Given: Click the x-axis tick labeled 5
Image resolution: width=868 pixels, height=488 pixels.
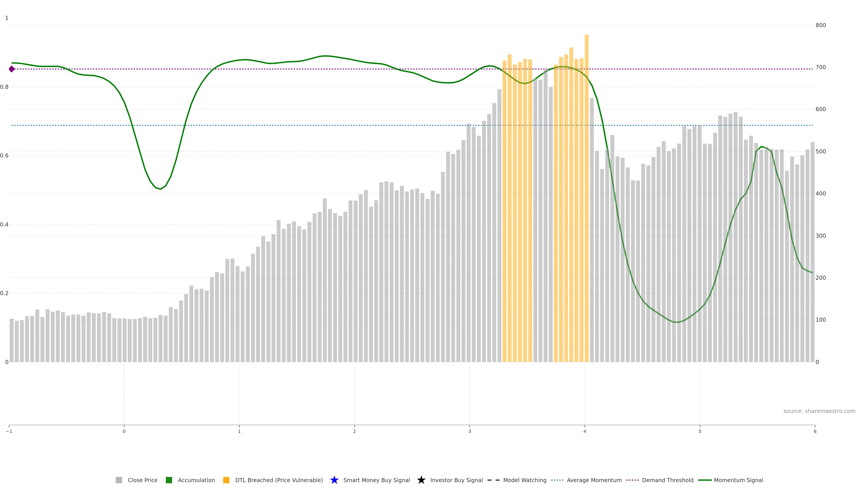Looking at the screenshot, I should click(x=700, y=431).
